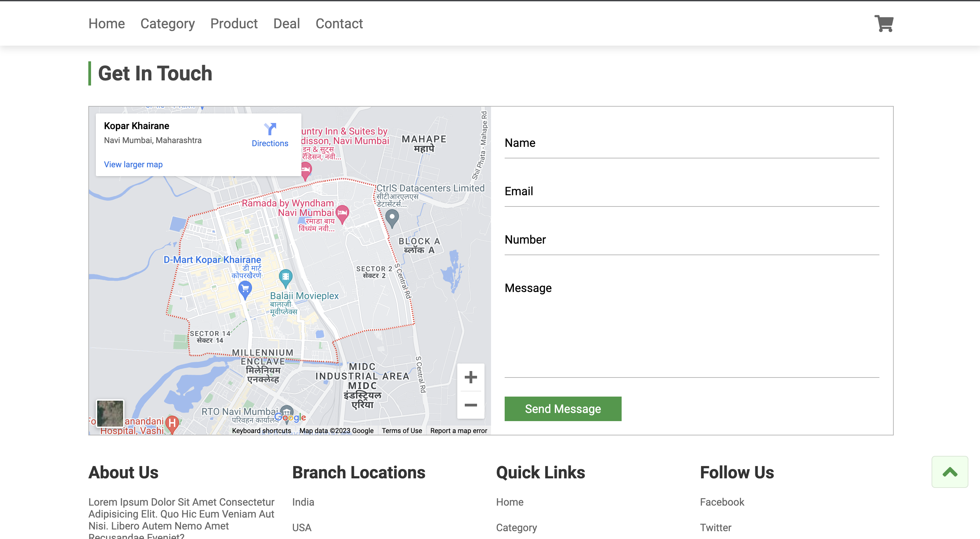Switch to satellite view thumbnail
The height and width of the screenshot is (539, 980).
110,414
